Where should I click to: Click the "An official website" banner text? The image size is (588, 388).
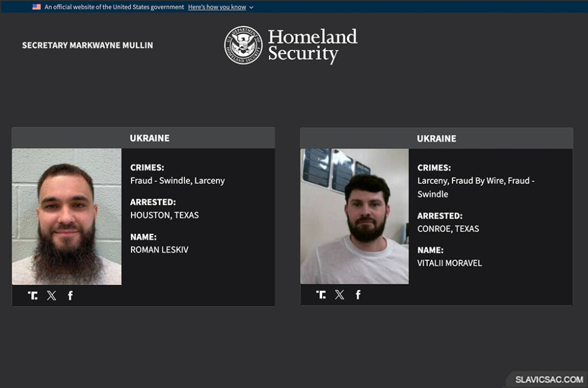[x=114, y=7]
